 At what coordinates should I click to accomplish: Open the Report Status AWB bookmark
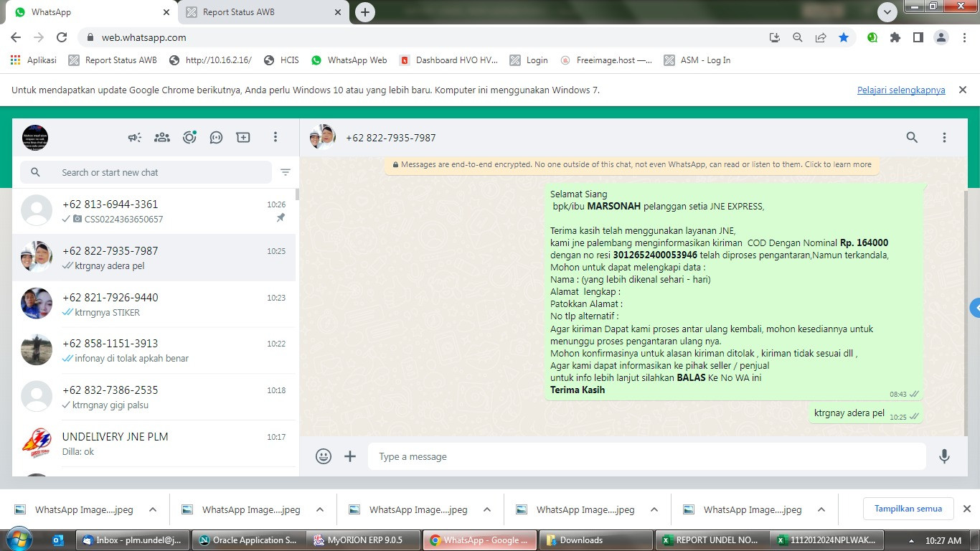(113, 60)
